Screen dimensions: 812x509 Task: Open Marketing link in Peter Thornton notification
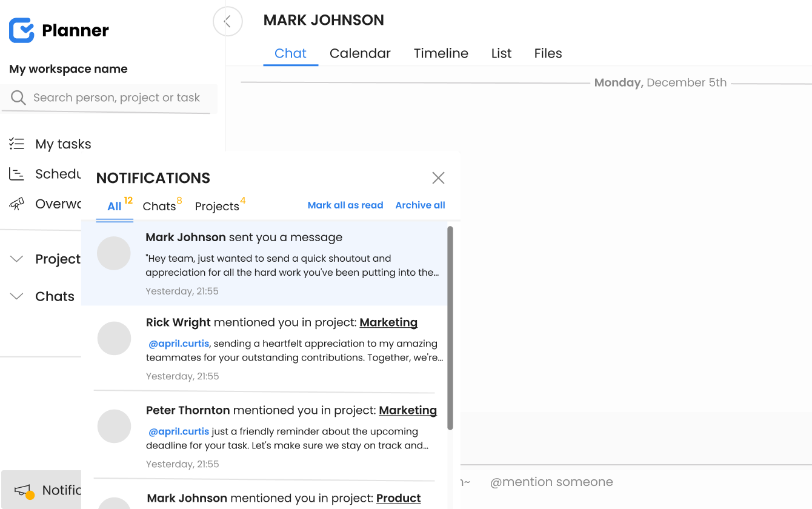(x=408, y=410)
